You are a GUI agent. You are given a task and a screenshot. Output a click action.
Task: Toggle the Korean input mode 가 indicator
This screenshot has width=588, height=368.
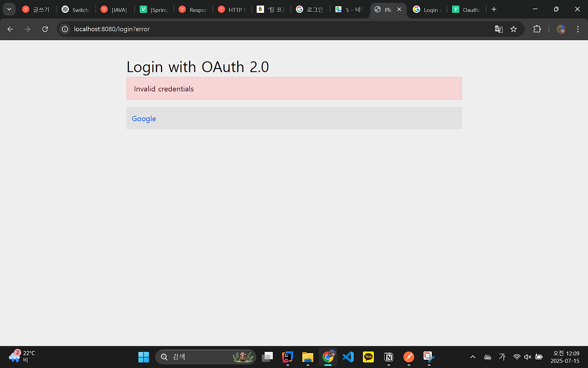click(x=502, y=357)
